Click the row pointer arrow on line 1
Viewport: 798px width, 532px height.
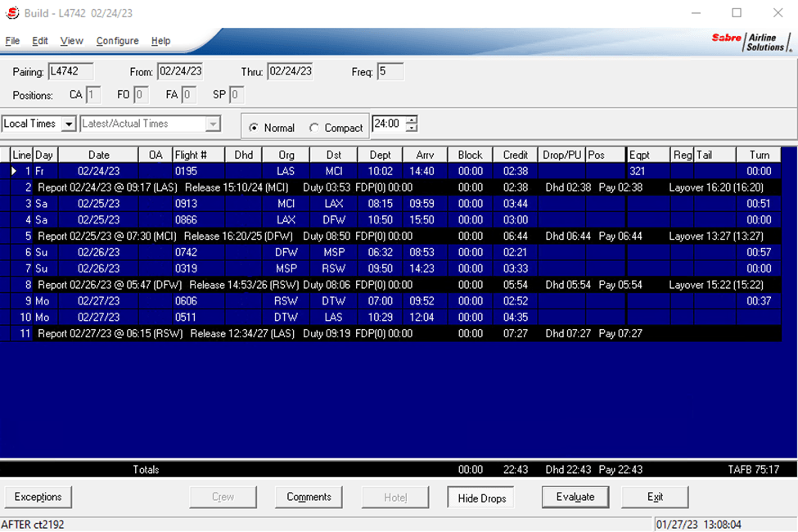point(14,171)
